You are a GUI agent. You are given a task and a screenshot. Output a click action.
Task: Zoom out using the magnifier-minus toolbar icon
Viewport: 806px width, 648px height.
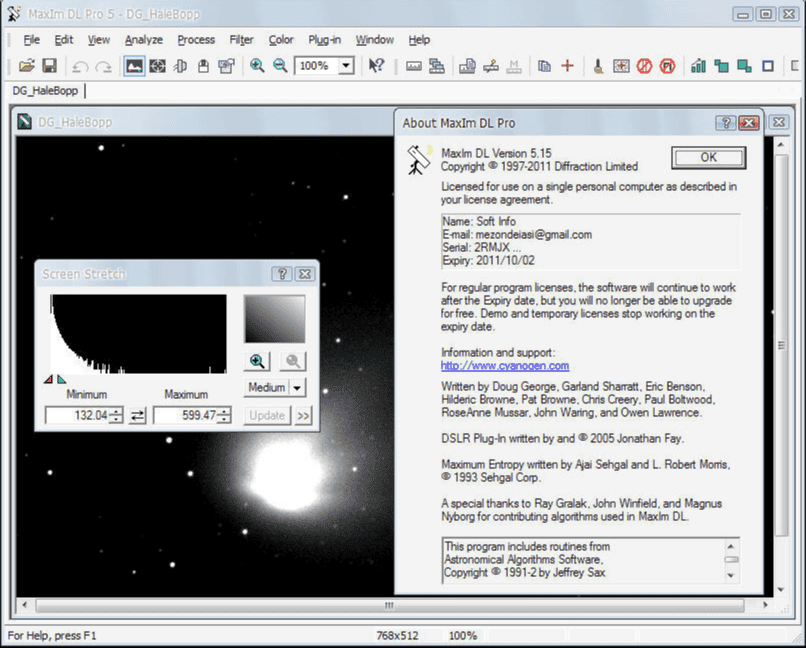click(x=280, y=66)
